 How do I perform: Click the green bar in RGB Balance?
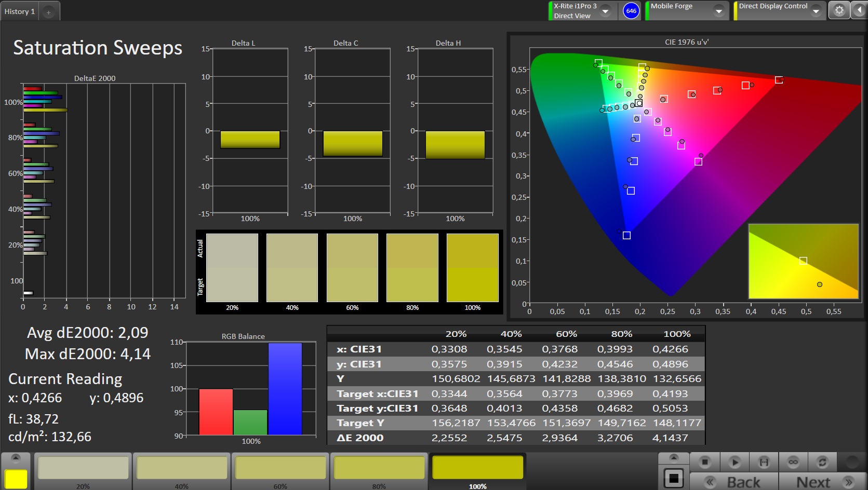250,423
